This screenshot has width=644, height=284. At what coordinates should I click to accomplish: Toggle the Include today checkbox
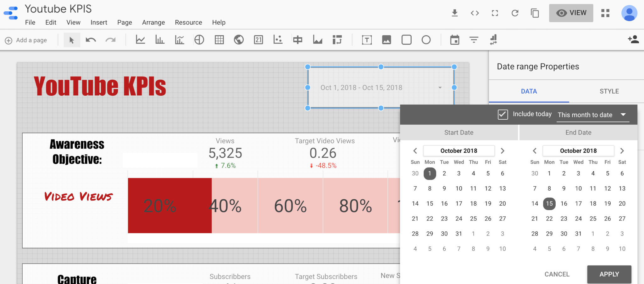(503, 114)
